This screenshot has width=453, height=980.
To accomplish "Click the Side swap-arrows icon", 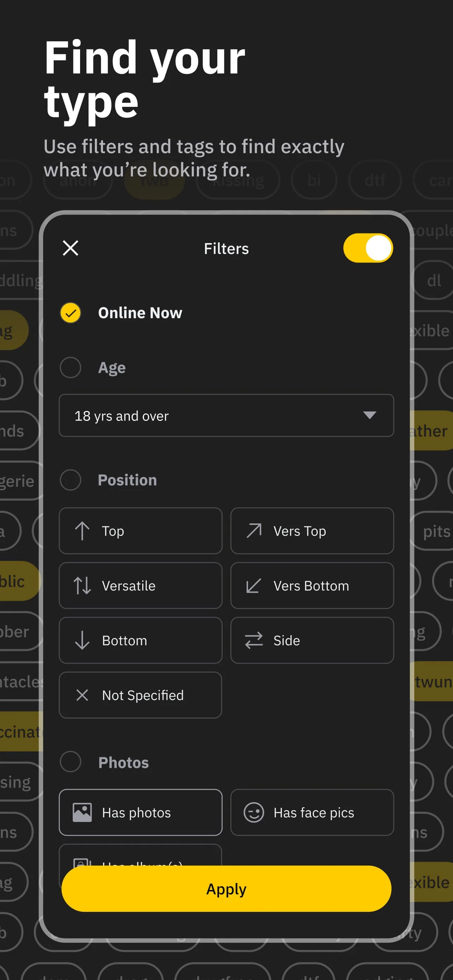I will pos(254,640).
